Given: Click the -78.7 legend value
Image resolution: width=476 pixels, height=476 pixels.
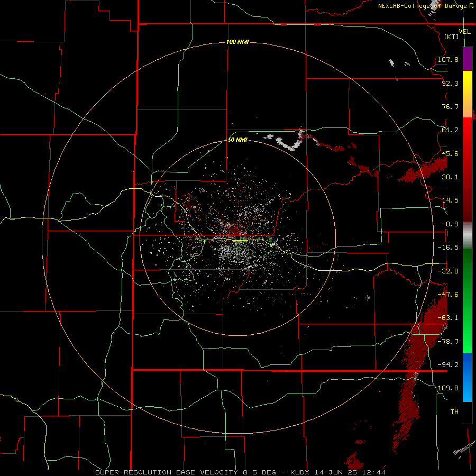Looking at the screenshot, I should tap(448, 342).
